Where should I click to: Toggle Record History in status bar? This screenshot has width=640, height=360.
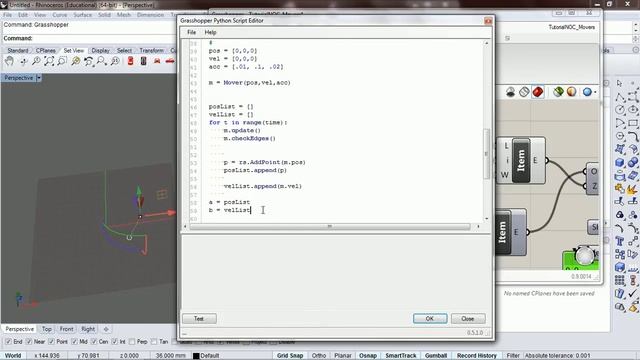[x=477, y=356]
